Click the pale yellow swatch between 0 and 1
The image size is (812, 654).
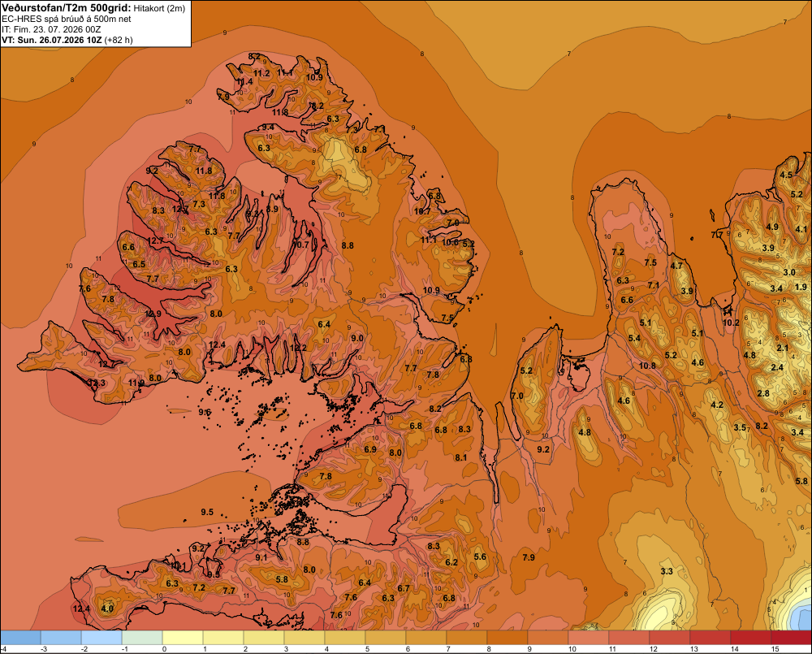(x=183, y=638)
